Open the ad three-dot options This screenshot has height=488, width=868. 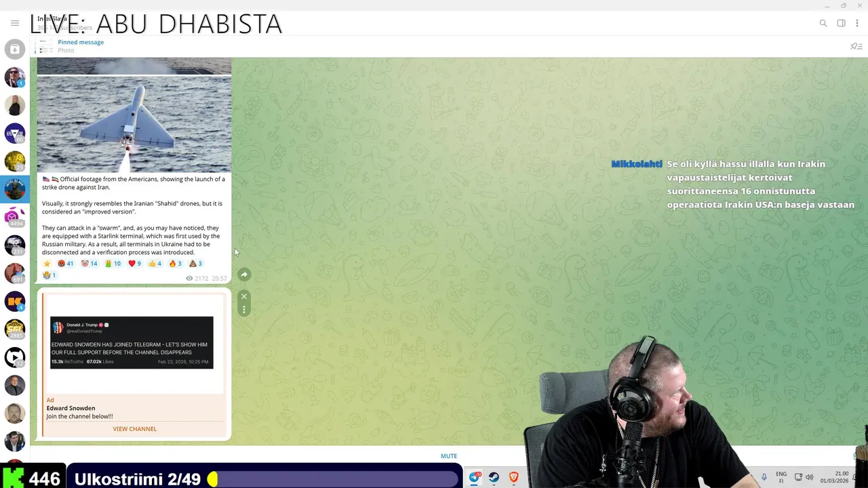click(244, 309)
